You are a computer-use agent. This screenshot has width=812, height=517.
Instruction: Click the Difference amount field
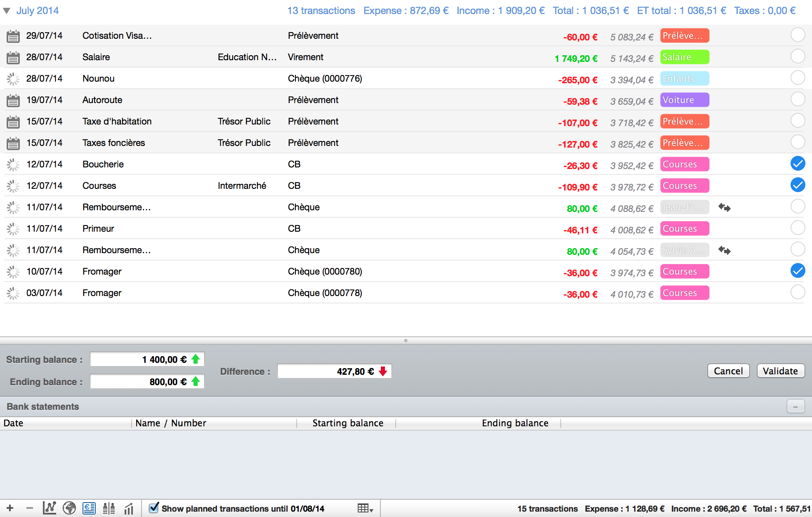coord(334,371)
